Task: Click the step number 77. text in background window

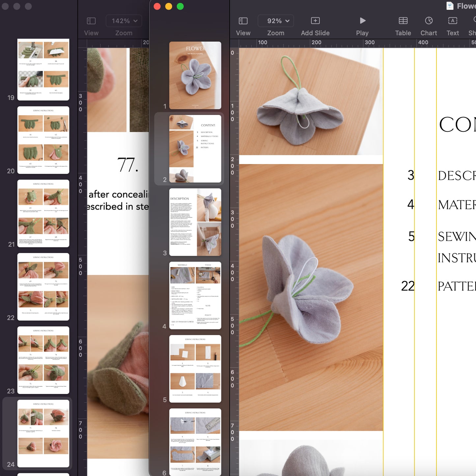Action: pyautogui.click(x=128, y=165)
